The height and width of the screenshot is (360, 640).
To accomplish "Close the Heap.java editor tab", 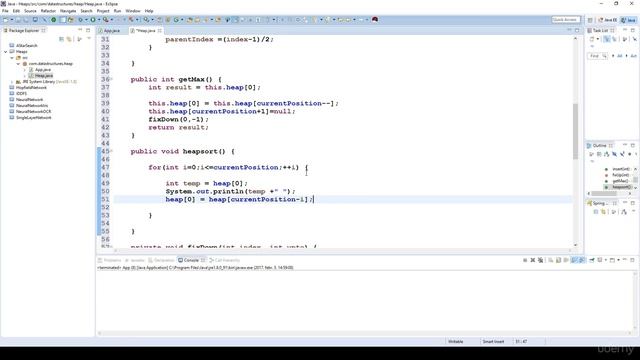I will point(160,31).
